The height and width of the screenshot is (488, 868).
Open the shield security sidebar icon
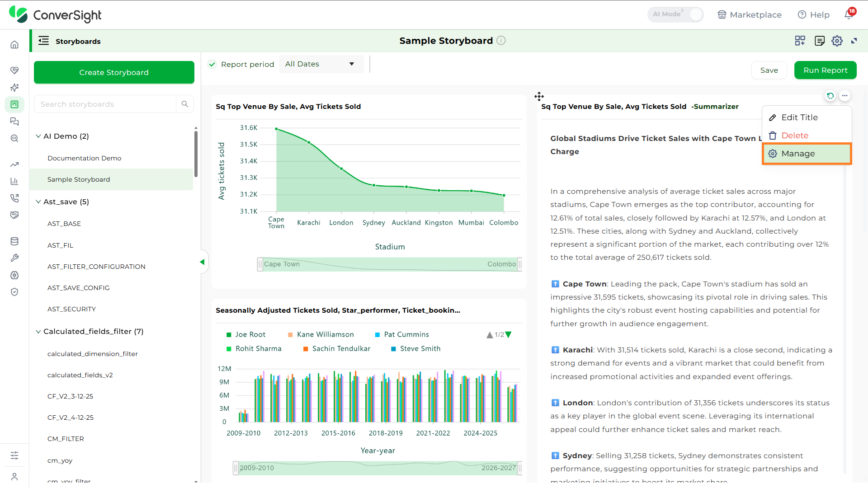pos(14,292)
